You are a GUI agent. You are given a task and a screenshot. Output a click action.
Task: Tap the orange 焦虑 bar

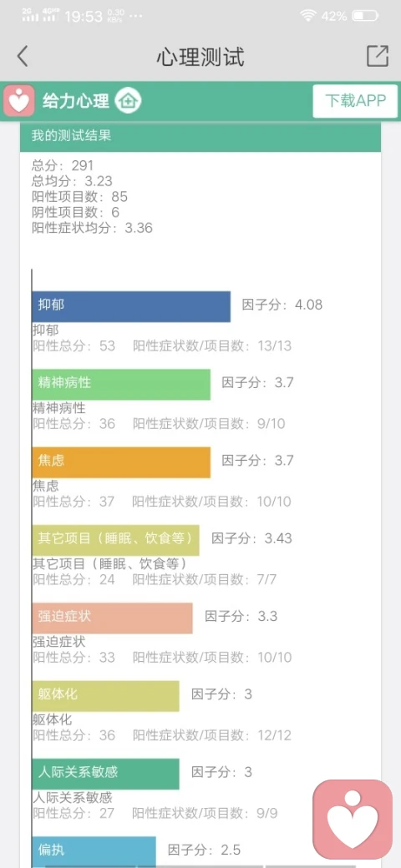coord(121,462)
